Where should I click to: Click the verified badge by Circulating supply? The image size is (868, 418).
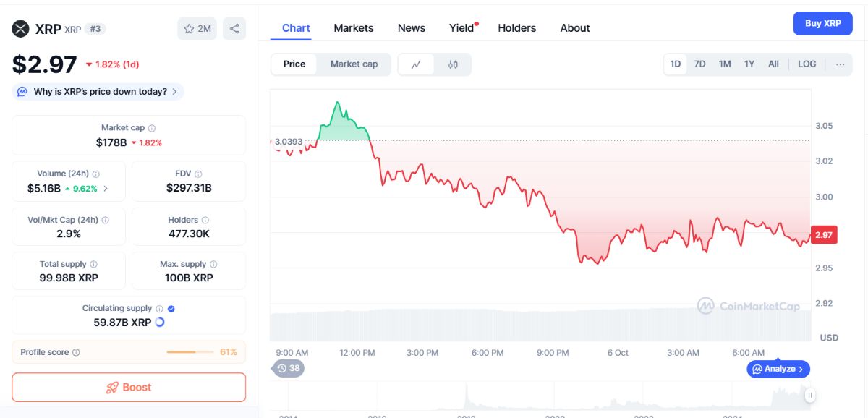[x=171, y=309]
